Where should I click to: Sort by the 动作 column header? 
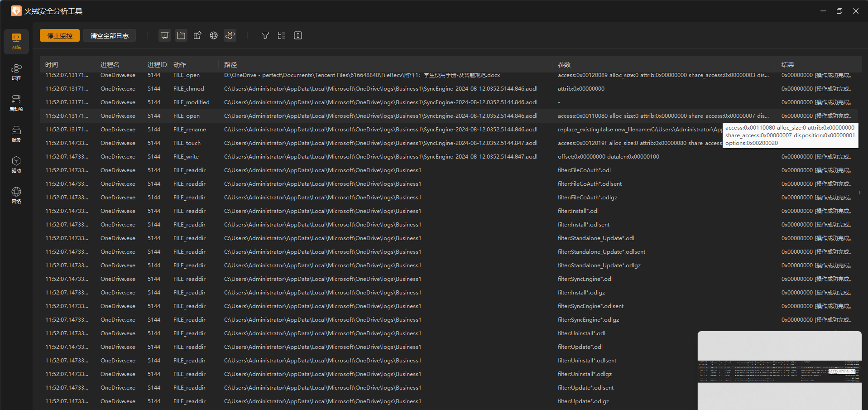(180, 65)
